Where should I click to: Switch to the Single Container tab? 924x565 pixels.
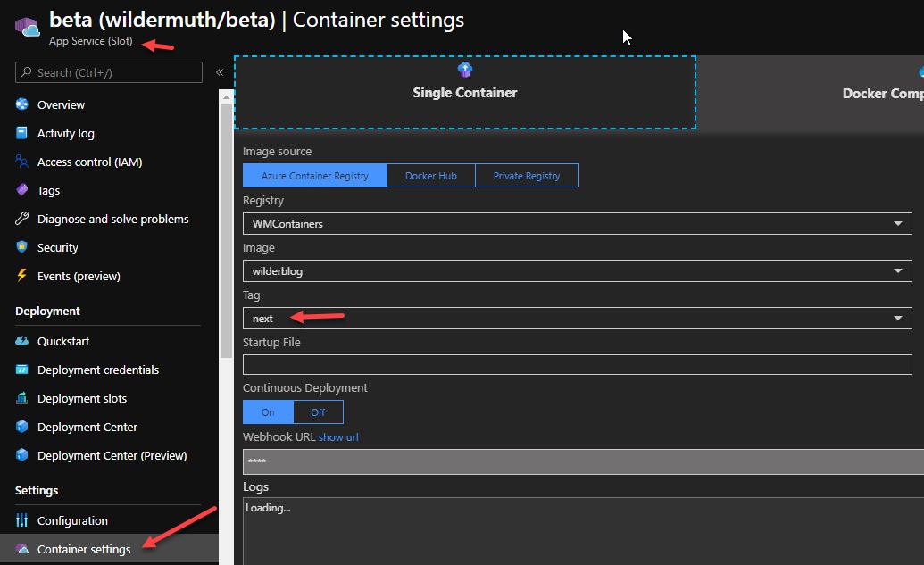464,92
